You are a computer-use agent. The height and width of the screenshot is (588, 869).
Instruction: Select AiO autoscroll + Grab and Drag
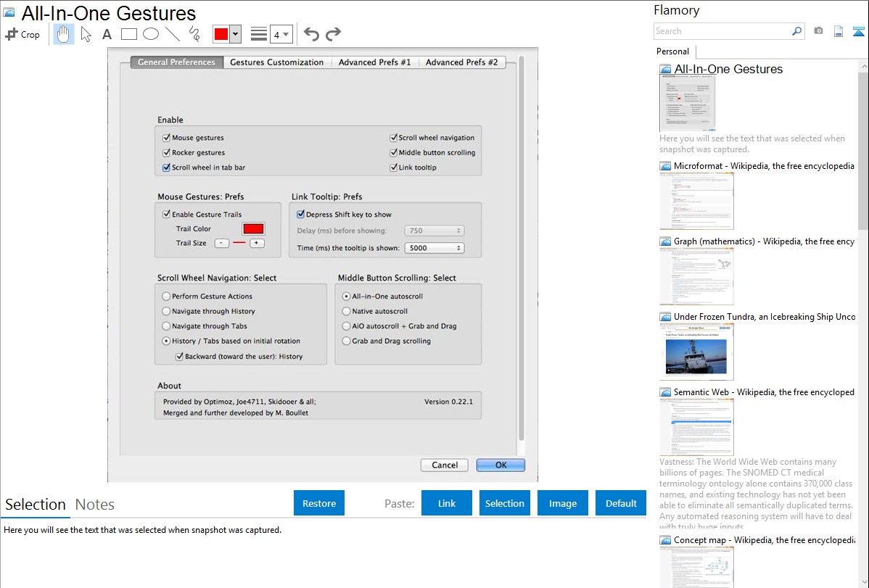pyautogui.click(x=347, y=326)
